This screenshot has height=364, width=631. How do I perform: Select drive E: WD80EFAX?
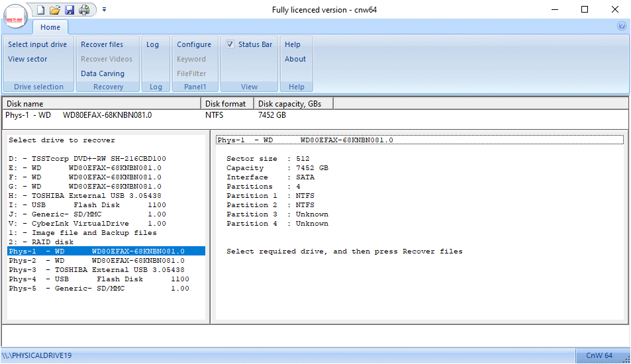click(85, 167)
